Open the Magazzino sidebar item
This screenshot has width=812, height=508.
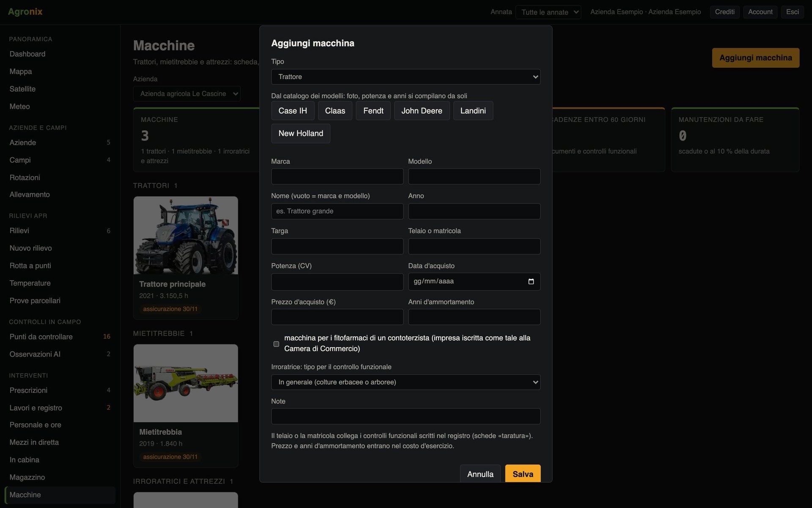coord(60,477)
